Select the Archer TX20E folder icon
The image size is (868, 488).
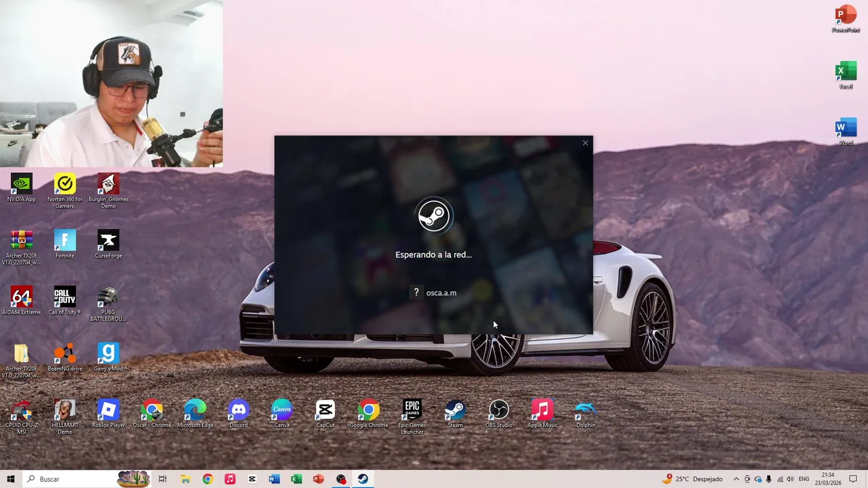pyautogui.click(x=21, y=361)
